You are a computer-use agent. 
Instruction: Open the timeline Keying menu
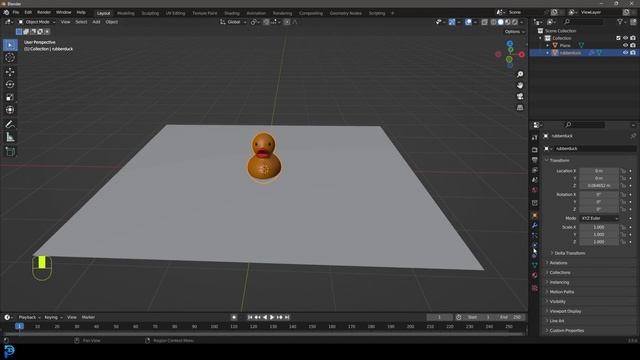pos(53,317)
